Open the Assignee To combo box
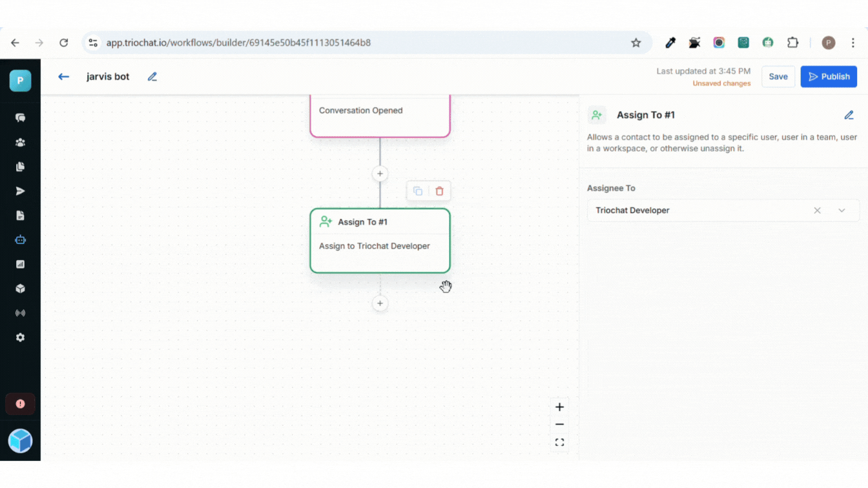The height and width of the screenshot is (488, 868). pyautogui.click(x=697, y=210)
